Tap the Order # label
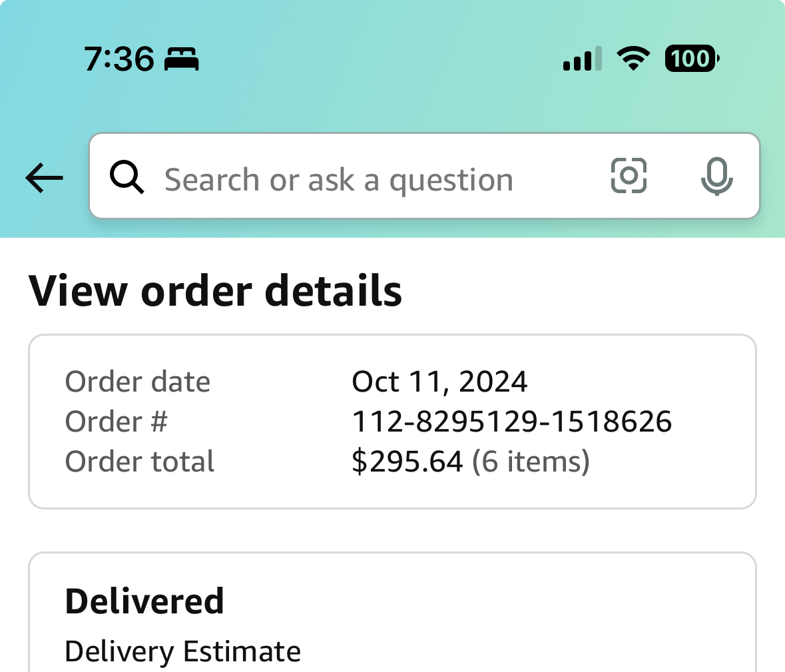This screenshot has width=785, height=672. point(116,421)
